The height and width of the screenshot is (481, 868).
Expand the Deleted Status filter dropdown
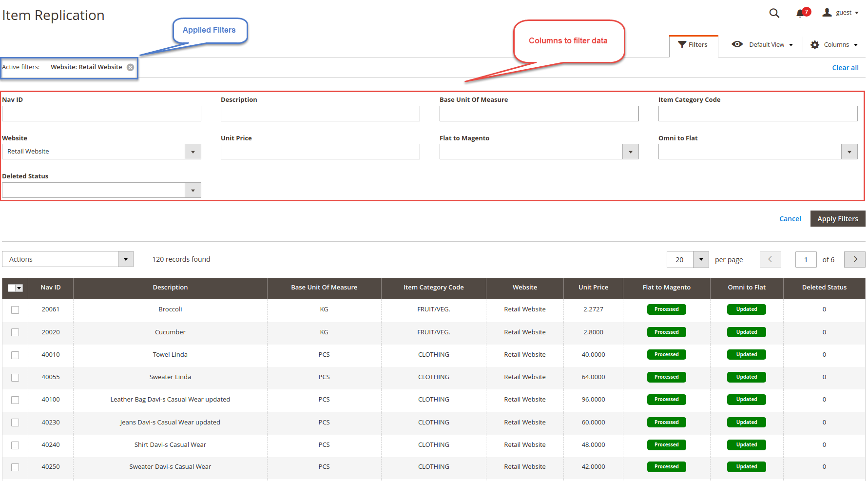193,190
